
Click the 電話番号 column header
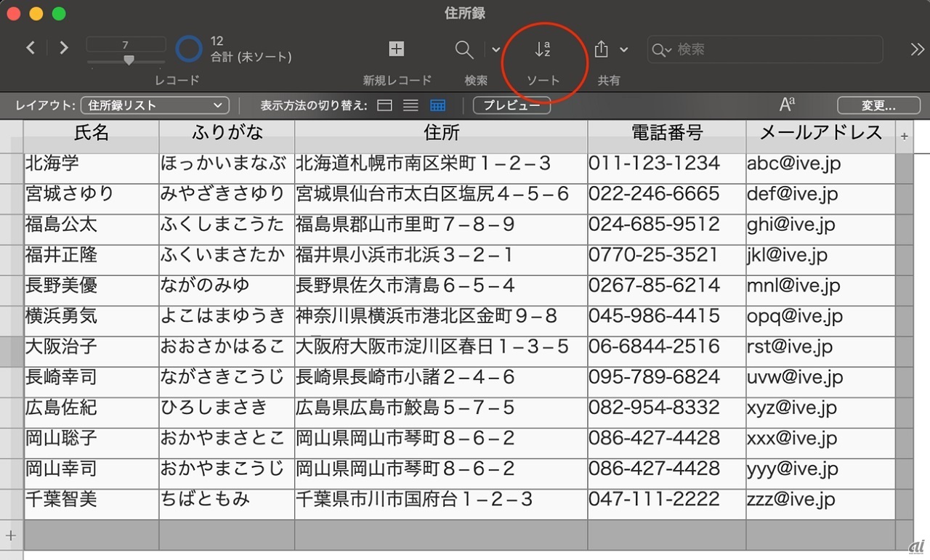point(666,132)
